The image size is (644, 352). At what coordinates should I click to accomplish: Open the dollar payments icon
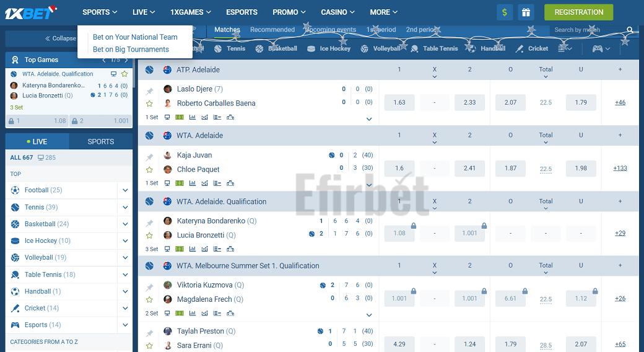point(504,12)
